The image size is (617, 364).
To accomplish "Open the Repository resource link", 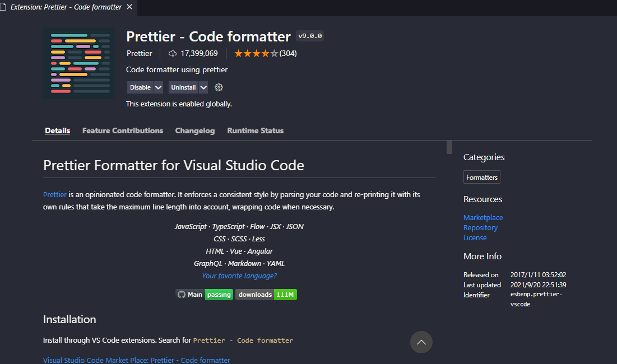I will [480, 227].
